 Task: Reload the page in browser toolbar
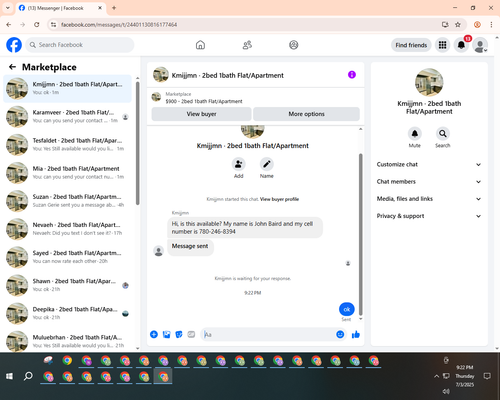click(37, 25)
